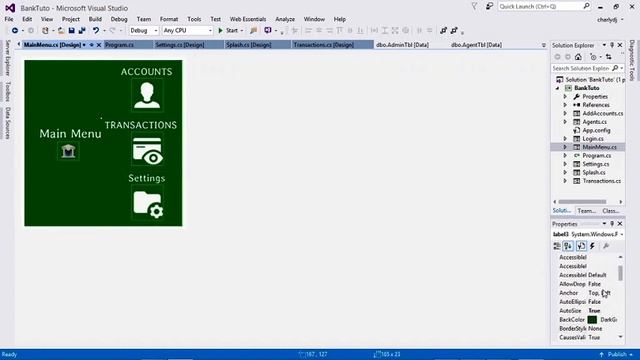Viewport: 640px width, 360px height.
Task: Click the Save All toolbar icon
Action: tap(82, 31)
